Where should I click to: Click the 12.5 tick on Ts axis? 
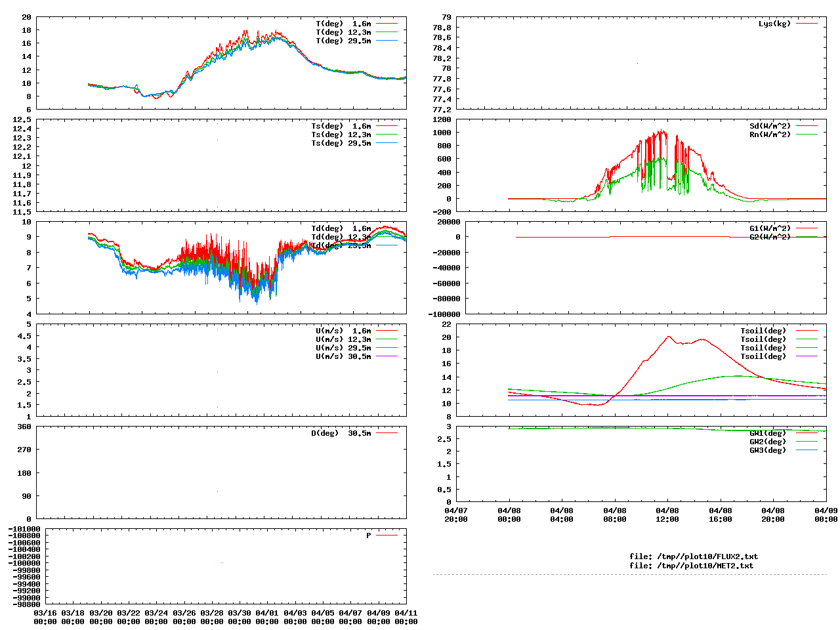[x=22, y=119]
